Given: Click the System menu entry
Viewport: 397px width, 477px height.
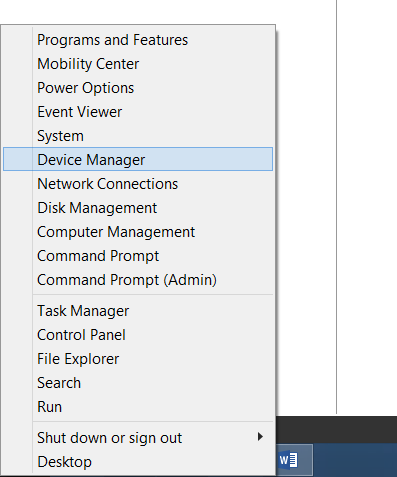Looking at the screenshot, I should click(138, 136).
